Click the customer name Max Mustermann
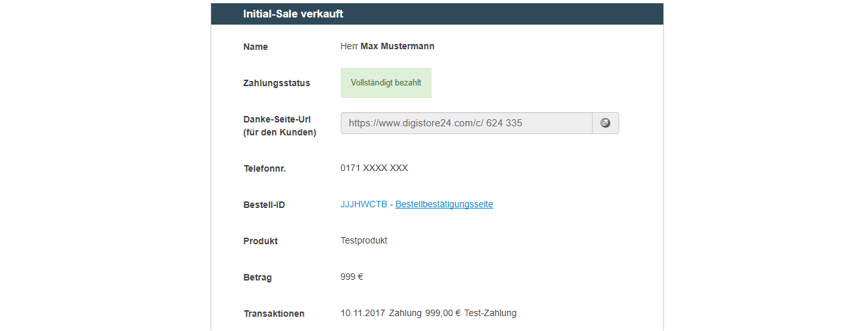Viewport: 868px width, 331px height. click(x=397, y=47)
